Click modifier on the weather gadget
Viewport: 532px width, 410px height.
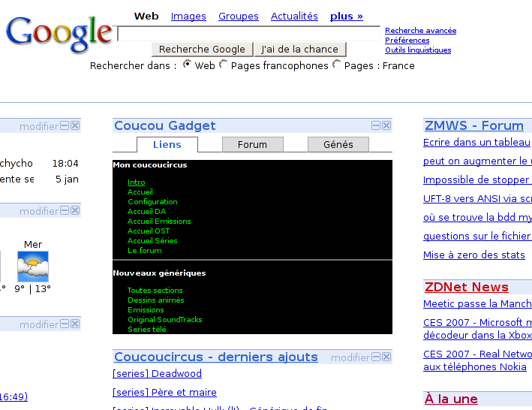click(x=39, y=211)
